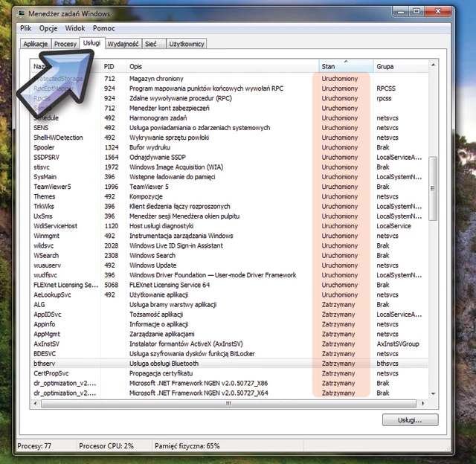Open the Pomoc menu
Screen dimensions: 476x464
(104, 28)
